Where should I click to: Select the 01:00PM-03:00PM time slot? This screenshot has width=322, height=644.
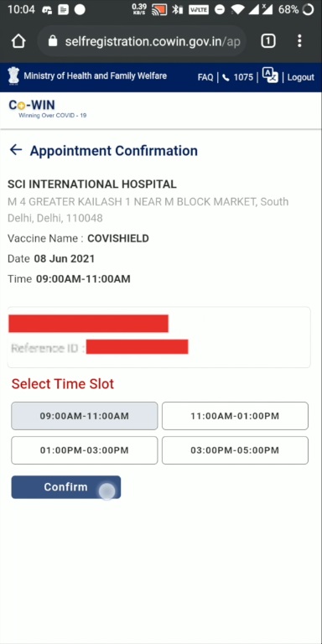point(84,450)
